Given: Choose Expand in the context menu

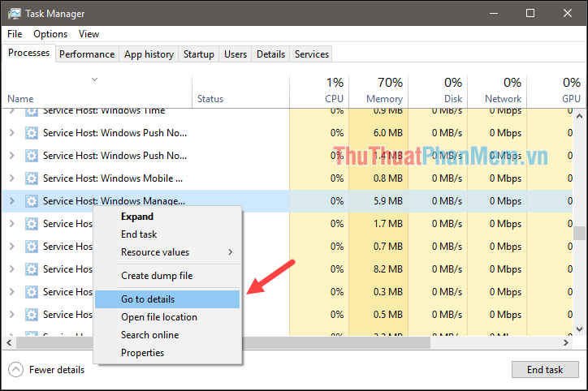Looking at the screenshot, I should point(167,217).
